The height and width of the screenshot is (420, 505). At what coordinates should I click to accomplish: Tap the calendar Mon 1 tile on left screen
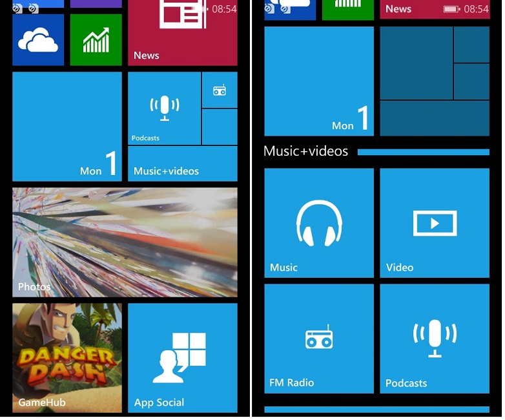click(x=67, y=127)
